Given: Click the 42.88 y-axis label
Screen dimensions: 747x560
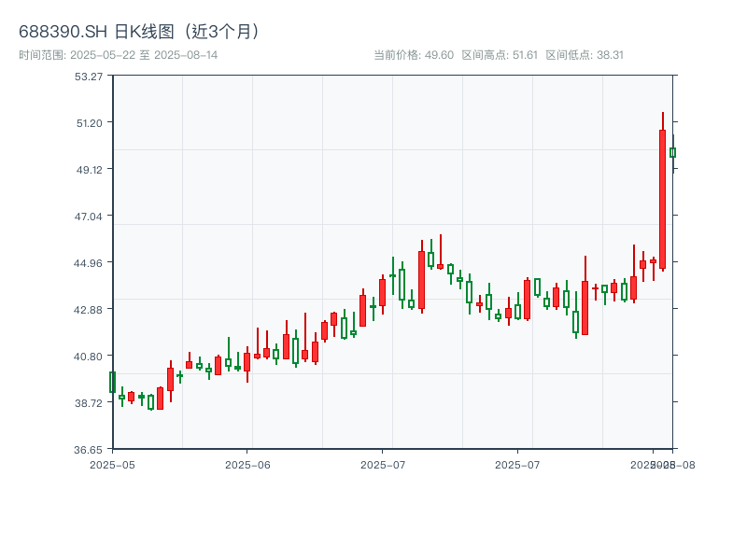Looking at the screenshot, I should (x=88, y=310).
